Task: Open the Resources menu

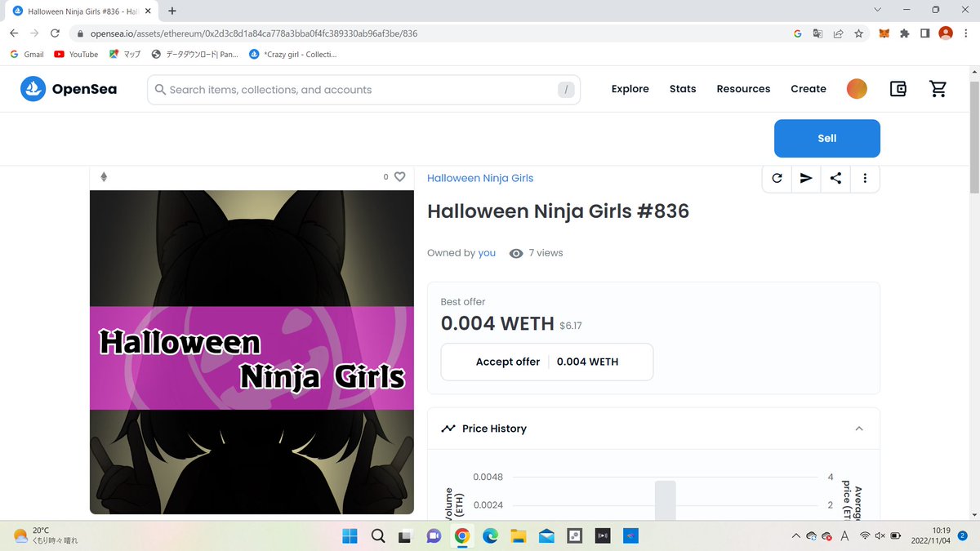Action: (743, 89)
